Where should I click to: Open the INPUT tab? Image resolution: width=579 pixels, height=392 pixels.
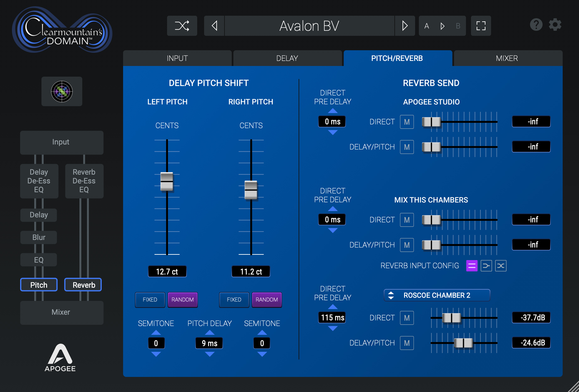177,58
